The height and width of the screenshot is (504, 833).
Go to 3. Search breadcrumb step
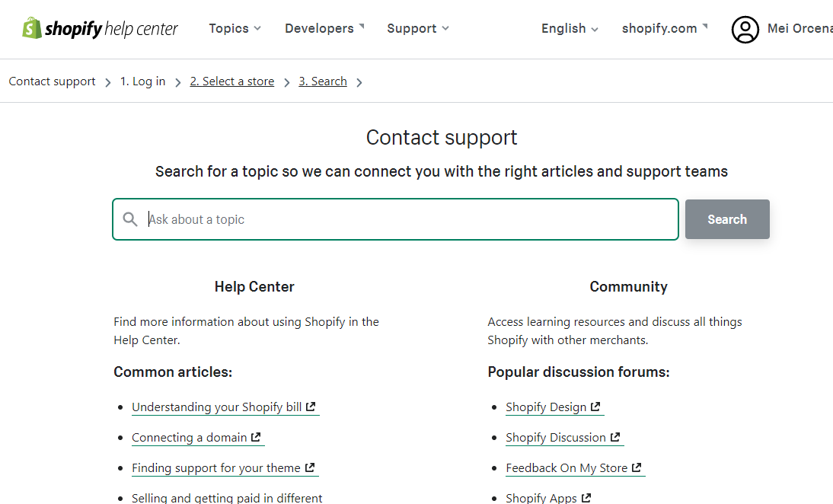323,81
